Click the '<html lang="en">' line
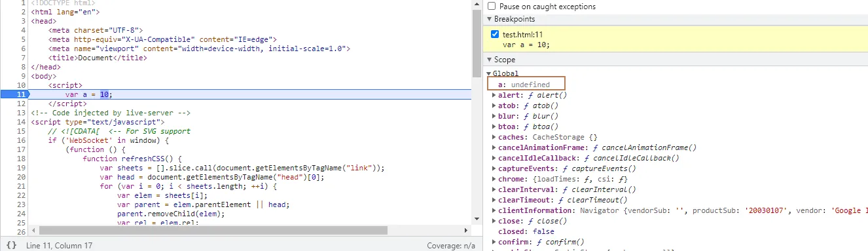Viewport: 868px width, 251px height. tap(65, 12)
